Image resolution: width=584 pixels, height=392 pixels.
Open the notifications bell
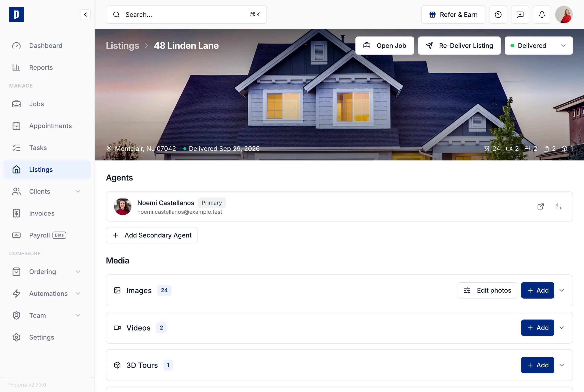pyautogui.click(x=542, y=15)
